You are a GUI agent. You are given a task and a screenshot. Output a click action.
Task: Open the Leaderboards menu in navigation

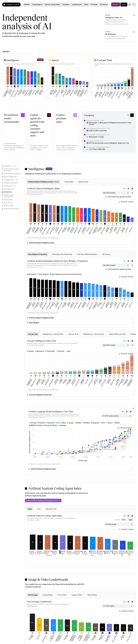pyautogui.click(x=77, y=5)
